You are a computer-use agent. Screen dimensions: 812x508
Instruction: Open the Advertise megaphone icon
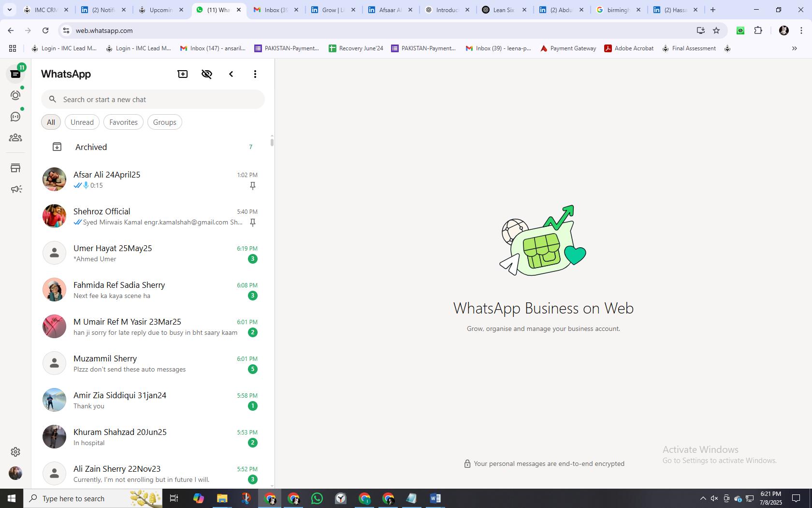coord(16,189)
